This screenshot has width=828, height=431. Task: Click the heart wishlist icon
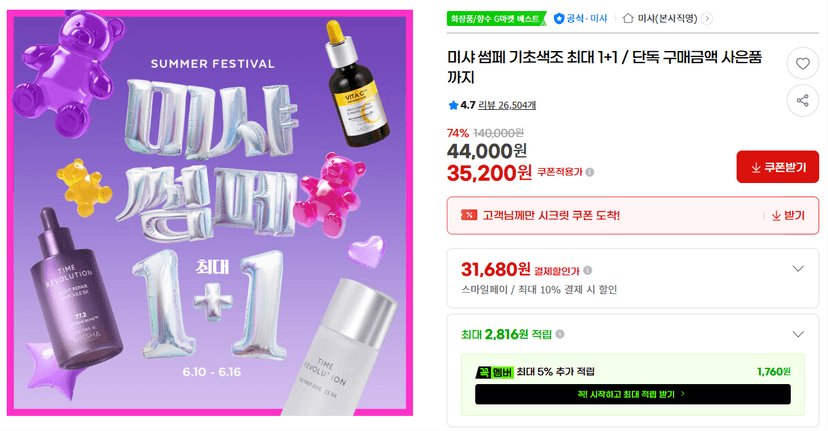803,63
